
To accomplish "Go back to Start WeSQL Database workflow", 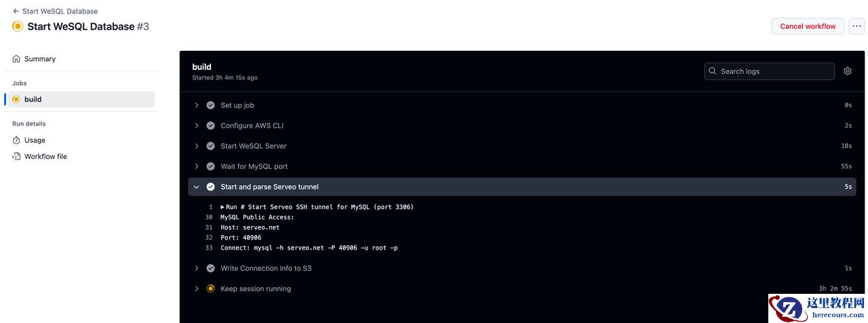I will tap(55, 12).
